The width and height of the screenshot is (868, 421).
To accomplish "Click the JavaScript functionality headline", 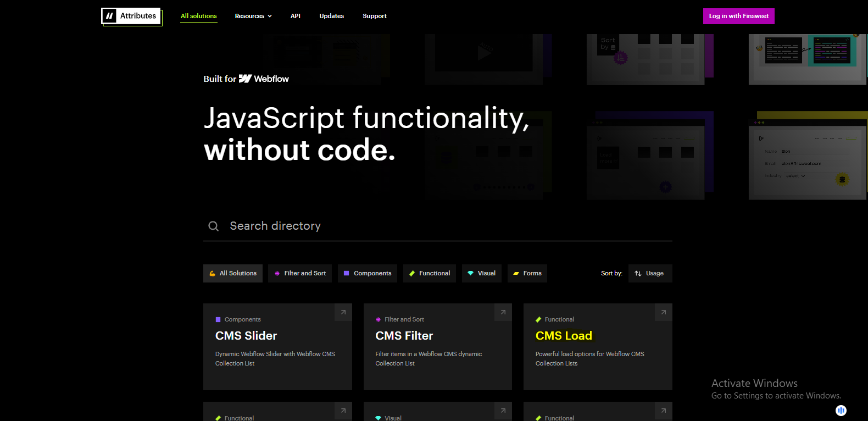I will pyautogui.click(x=366, y=134).
